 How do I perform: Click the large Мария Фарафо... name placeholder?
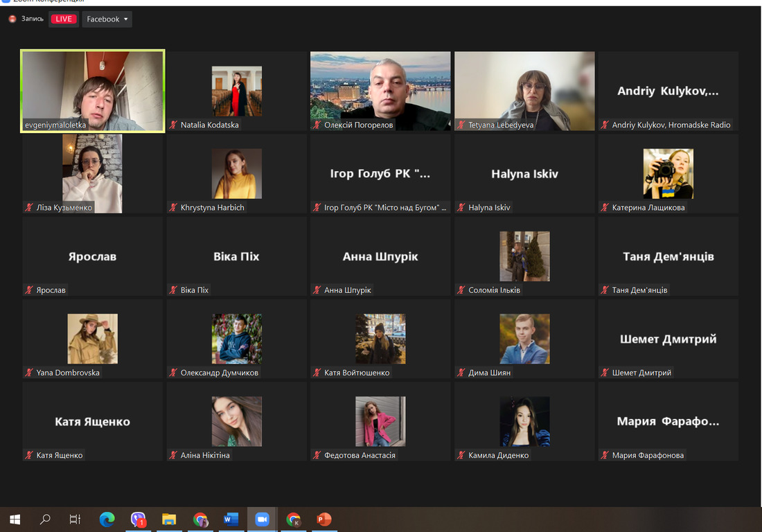(668, 421)
